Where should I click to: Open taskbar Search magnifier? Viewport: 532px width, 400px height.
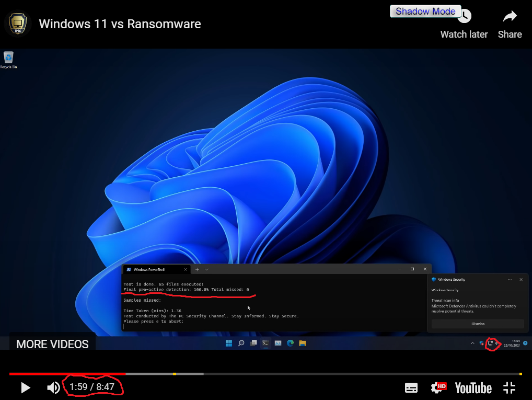241,344
